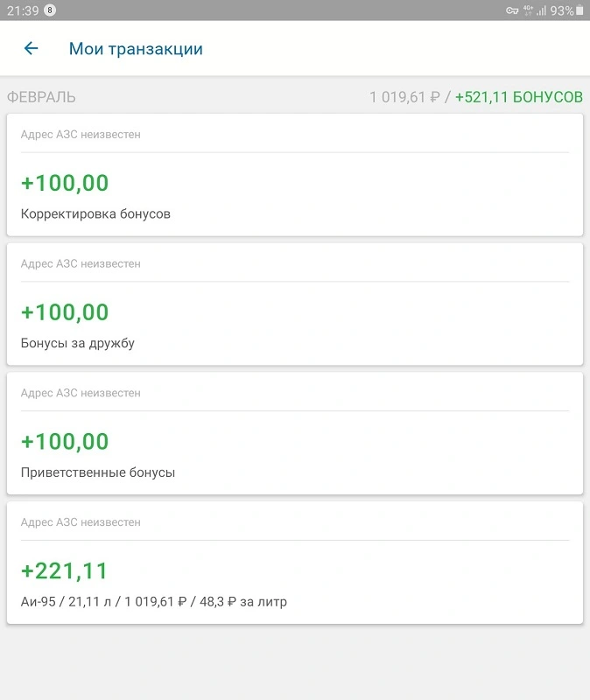This screenshot has width=590, height=700.
Task: Tap the 21:39 clock in status bar
Action: tap(23, 10)
